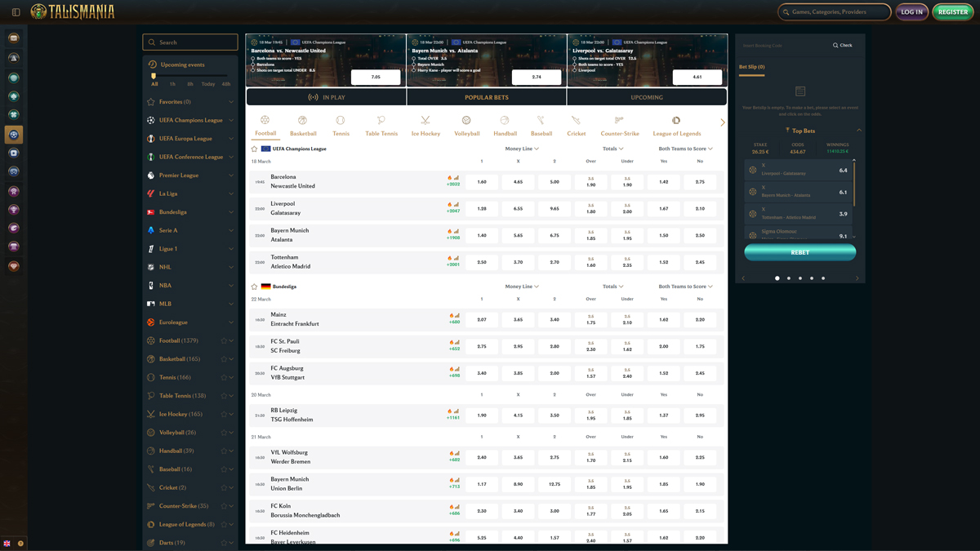Open +3032 more markets for Barcelona vs Newcastle
This screenshot has width=980, height=551.
(453, 184)
